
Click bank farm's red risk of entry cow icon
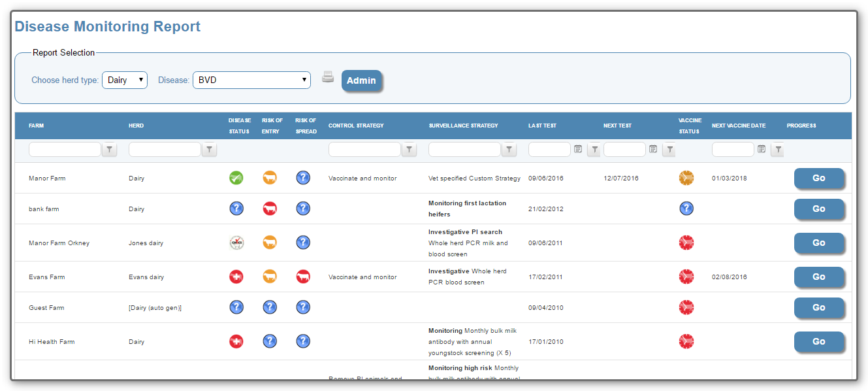270,209
